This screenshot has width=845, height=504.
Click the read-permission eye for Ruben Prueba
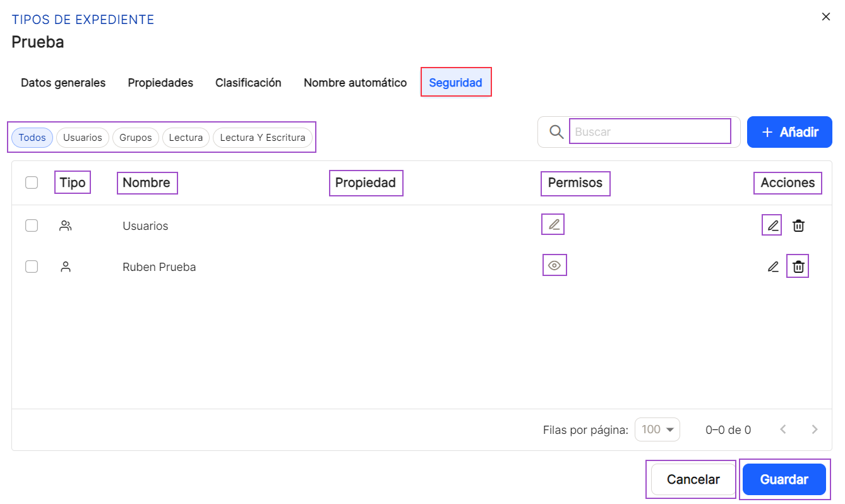coord(554,266)
